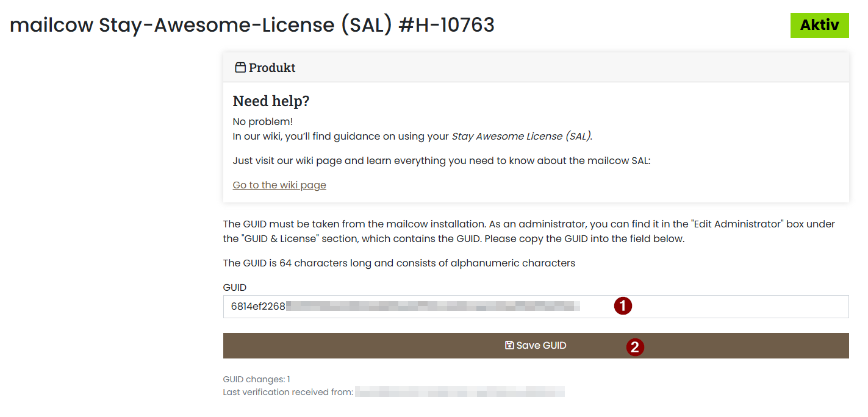Click the green Aktiv status badge

click(819, 25)
